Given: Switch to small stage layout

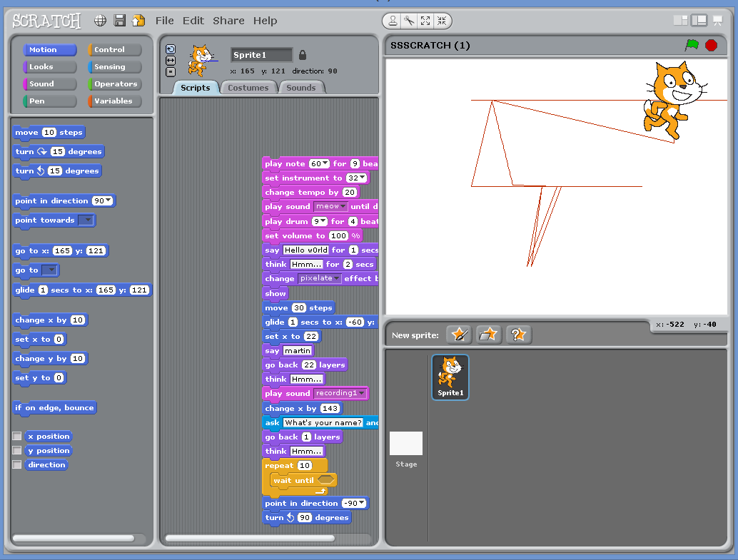Looking at the screenshot, I should click(x=681, y=20).
